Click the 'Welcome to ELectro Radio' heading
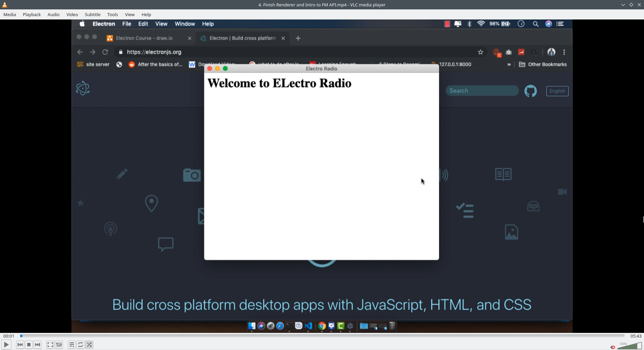This screenshot has height=350, width=644. [279, 83]
